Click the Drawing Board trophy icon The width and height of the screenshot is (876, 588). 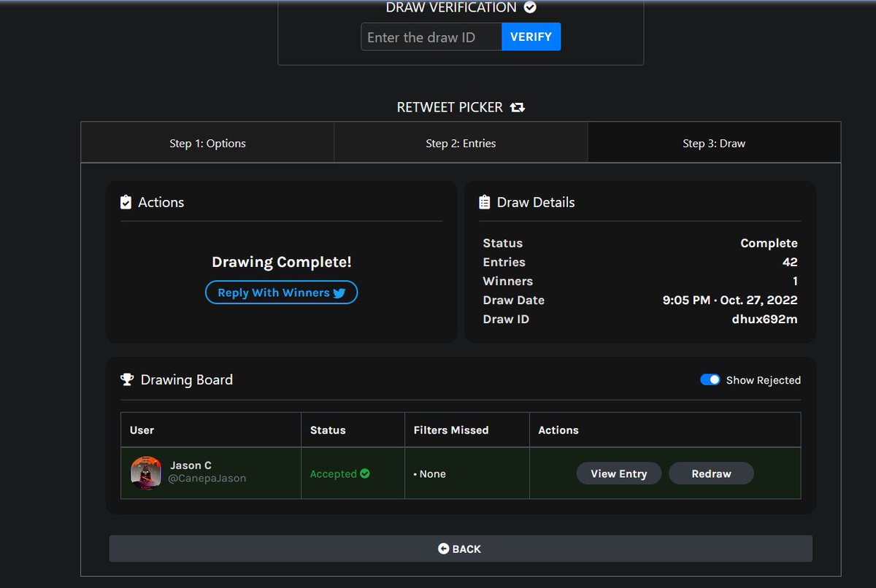(127, 379)
